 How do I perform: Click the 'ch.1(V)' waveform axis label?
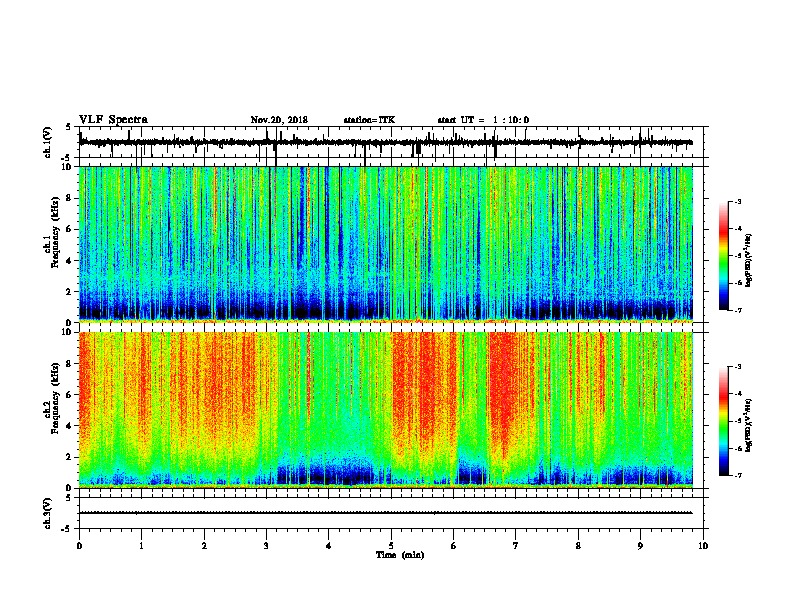48,142
